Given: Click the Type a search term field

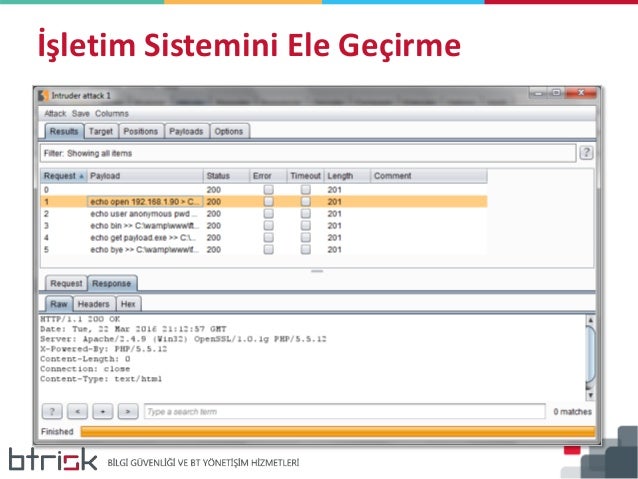Looking at the screenshot, I should (345, 411).
